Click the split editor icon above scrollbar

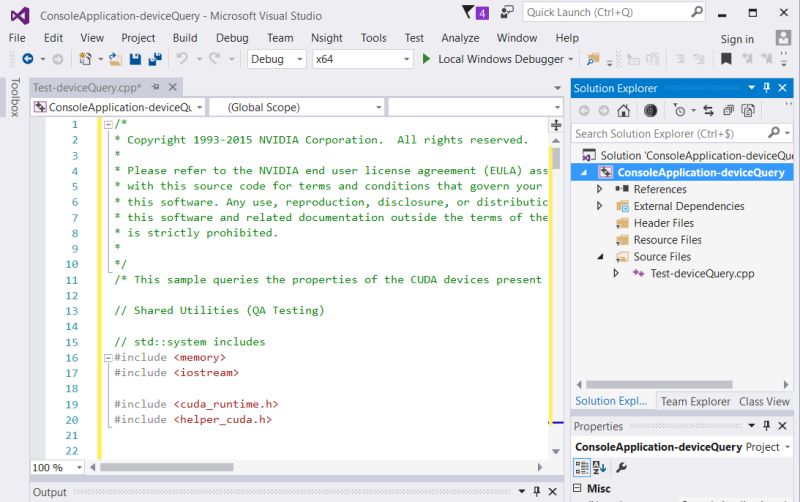556,125
